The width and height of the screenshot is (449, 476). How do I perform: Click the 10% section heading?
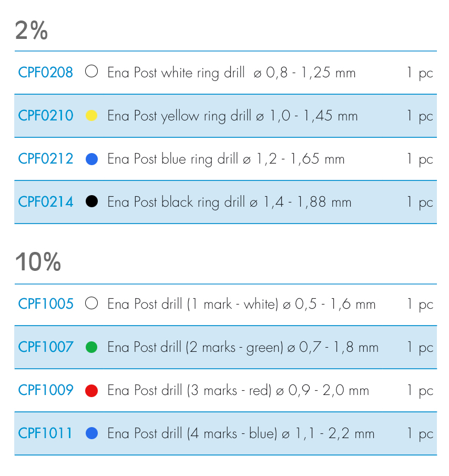(x=38, y=261)
